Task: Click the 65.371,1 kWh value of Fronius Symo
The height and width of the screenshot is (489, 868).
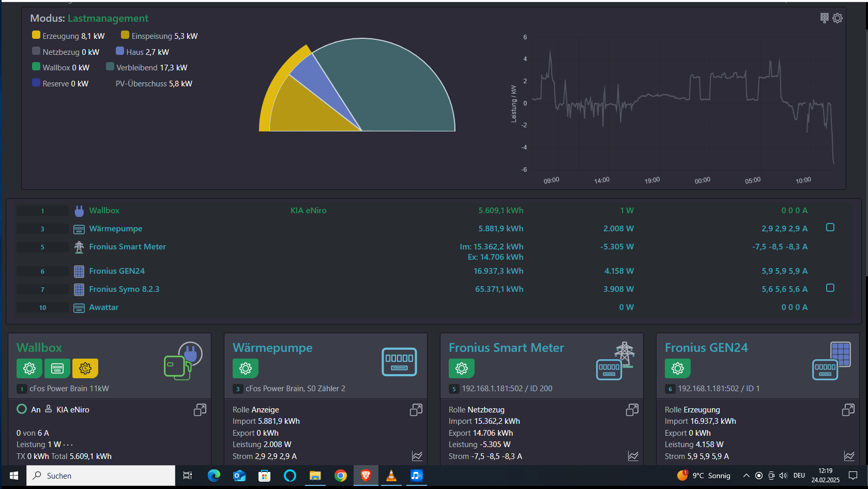Action: point(499,289)
